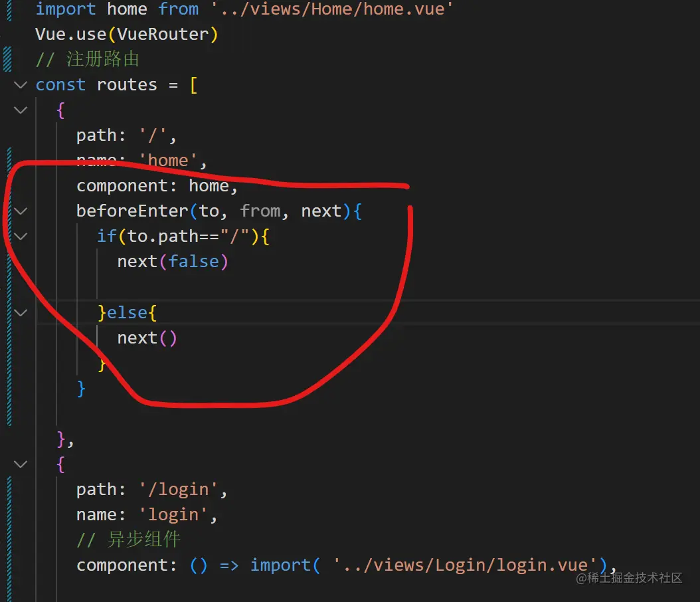Collapse the }else{ block fold arrow

coord(21,312)
